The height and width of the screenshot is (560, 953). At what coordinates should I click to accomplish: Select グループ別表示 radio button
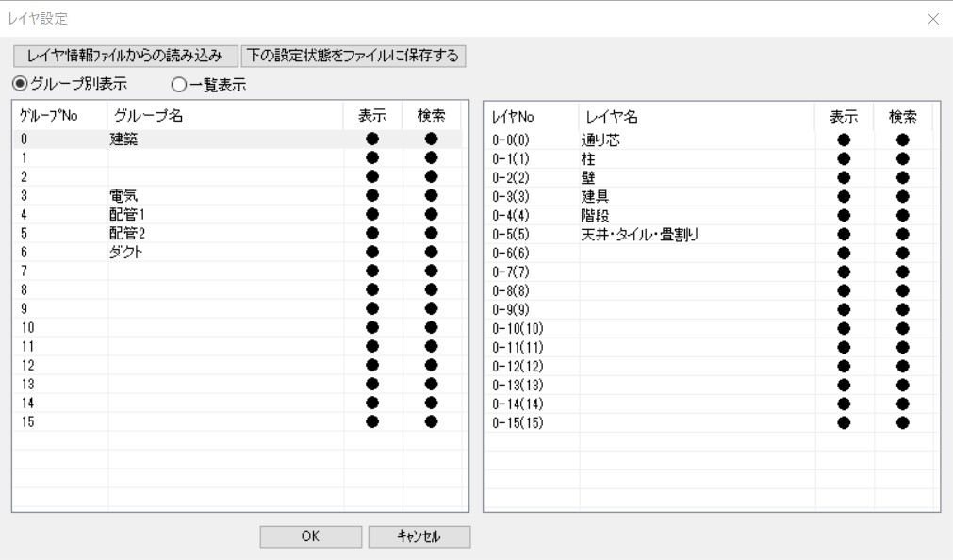[x=70, y=83]
